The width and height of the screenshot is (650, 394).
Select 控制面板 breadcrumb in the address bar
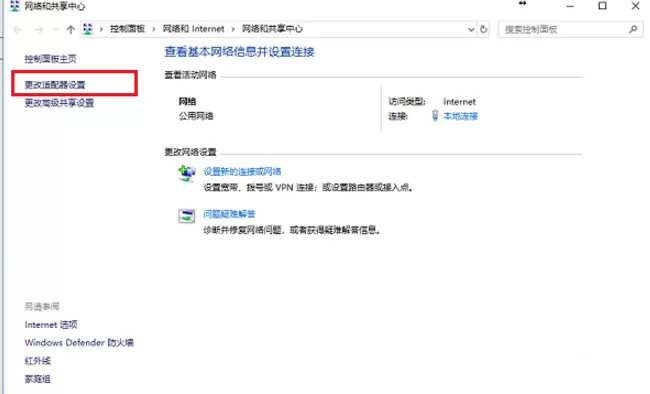[127, 29]
